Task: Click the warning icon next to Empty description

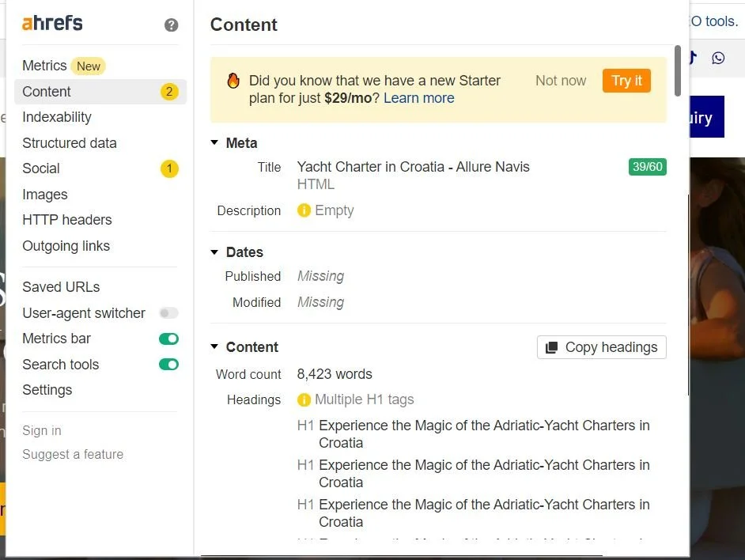Action: [304, 210]
